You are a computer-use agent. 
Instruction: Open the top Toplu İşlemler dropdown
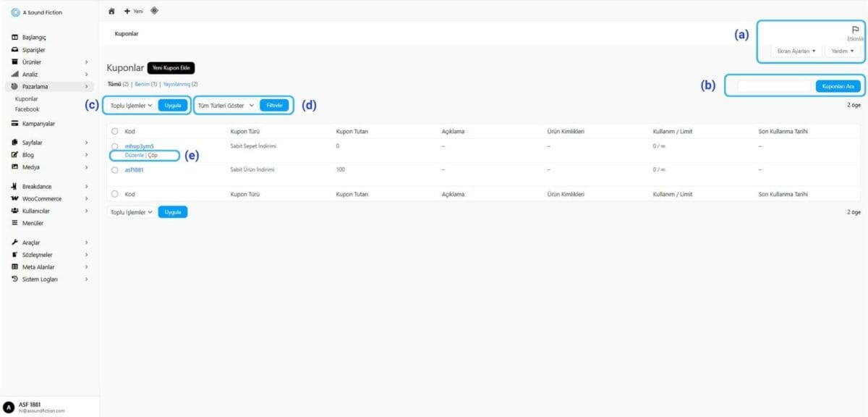click(x=131, y=105)
